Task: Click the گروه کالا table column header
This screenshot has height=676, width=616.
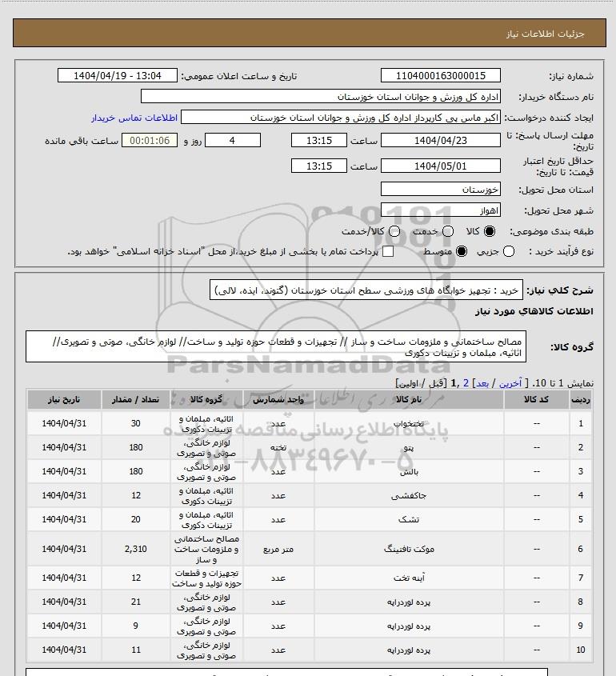Action: pos(206,400)
